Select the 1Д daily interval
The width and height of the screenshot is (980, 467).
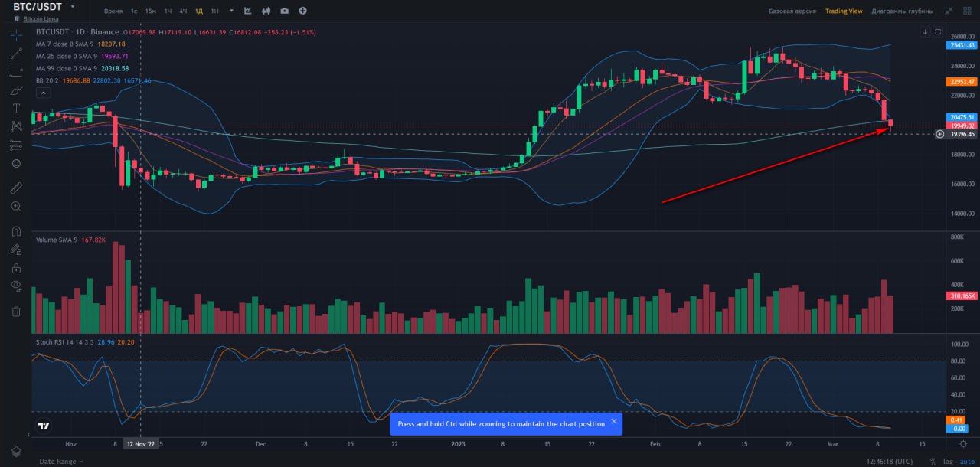pyautogui.click(x=198, y=11)
